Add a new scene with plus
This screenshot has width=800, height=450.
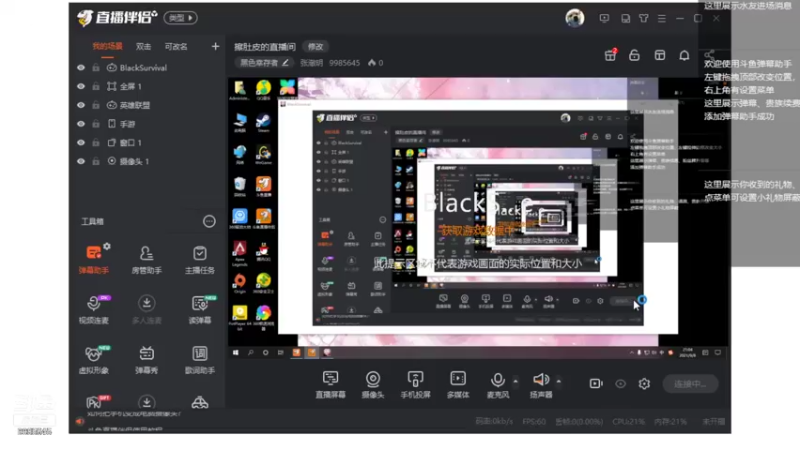pyautogui.click(x=215, y=46)
